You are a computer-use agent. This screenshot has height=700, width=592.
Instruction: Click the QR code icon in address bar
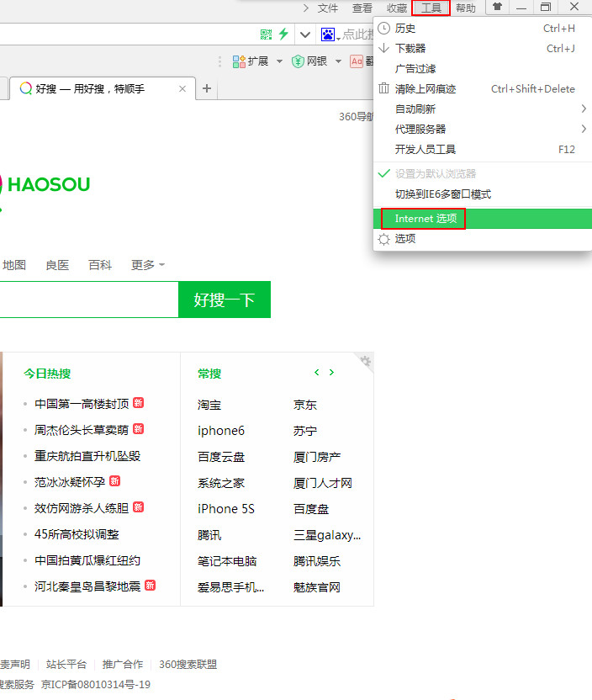pyautogui.click(x=267, y=34)
